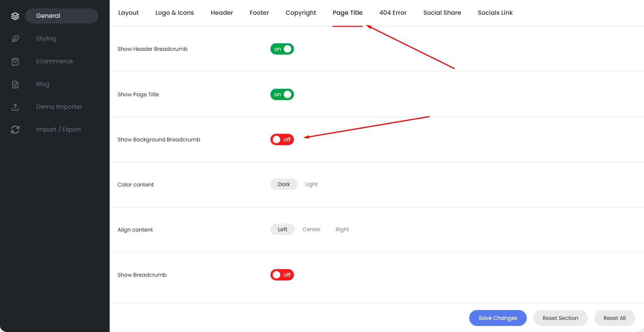The image size is (644, 332).
Task: Select Light color content option
Action: [311, 184]
